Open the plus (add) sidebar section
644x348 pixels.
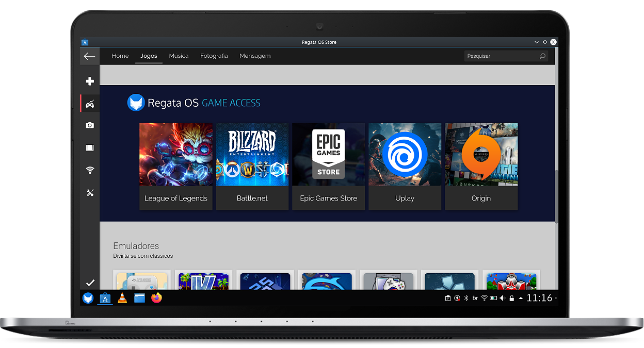point(90,81)
